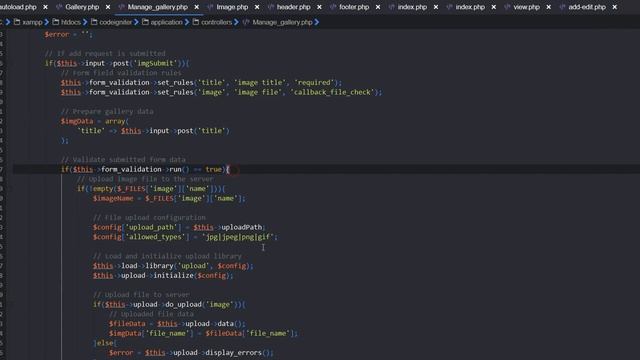
Task: Open the autoload.php tab
Action: 18,7
